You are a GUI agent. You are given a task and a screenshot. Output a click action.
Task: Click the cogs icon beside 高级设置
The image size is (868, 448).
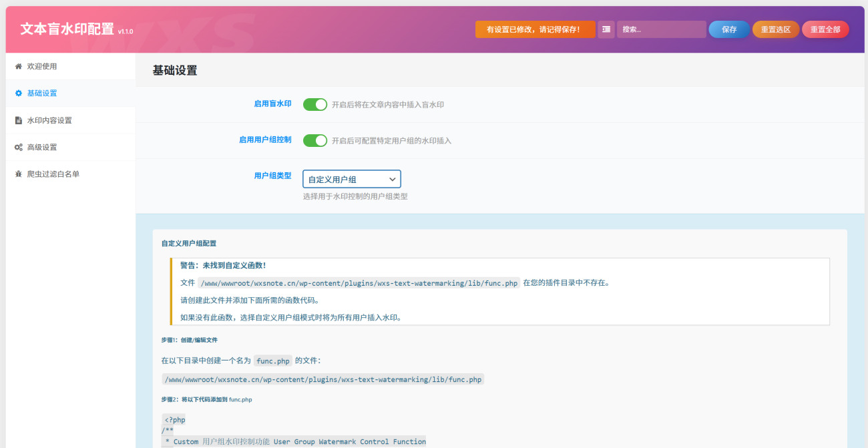coord(19,148)
